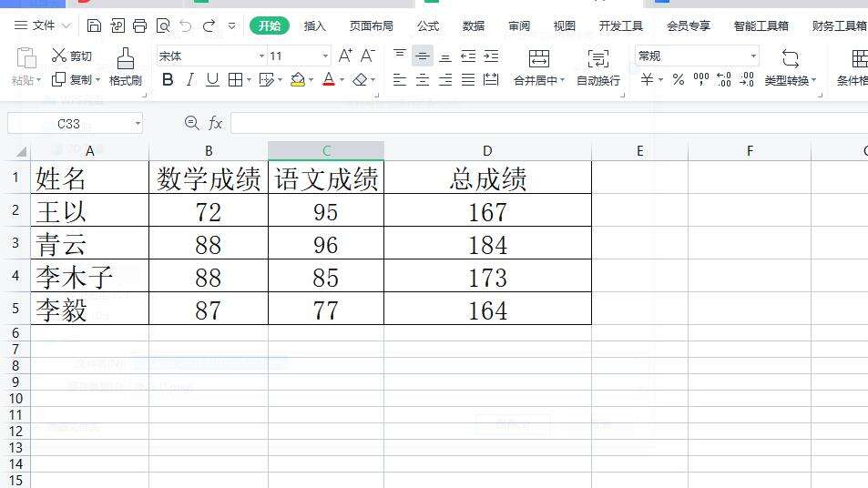Switch to the 数据 tab

474,26
